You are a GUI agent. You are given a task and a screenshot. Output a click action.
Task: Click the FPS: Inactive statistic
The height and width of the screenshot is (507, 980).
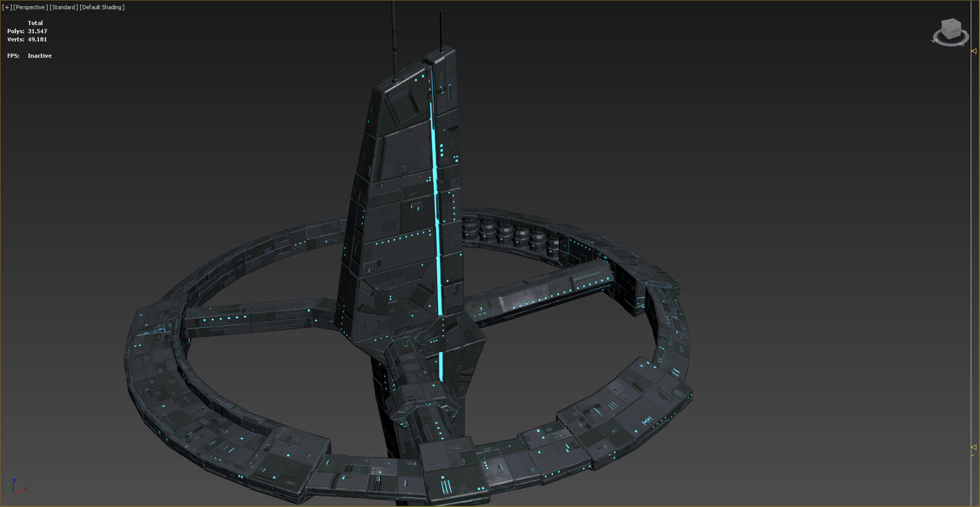tap(30, 56)
